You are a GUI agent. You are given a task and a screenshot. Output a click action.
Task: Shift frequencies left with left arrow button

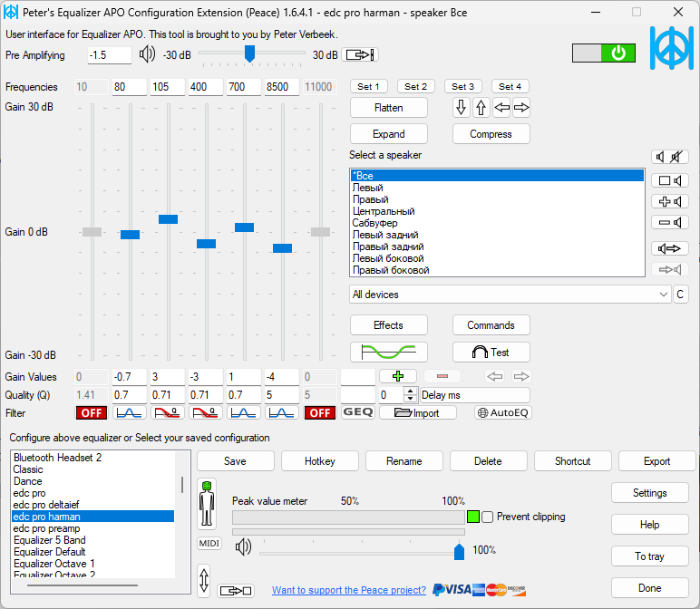point(501,108)
